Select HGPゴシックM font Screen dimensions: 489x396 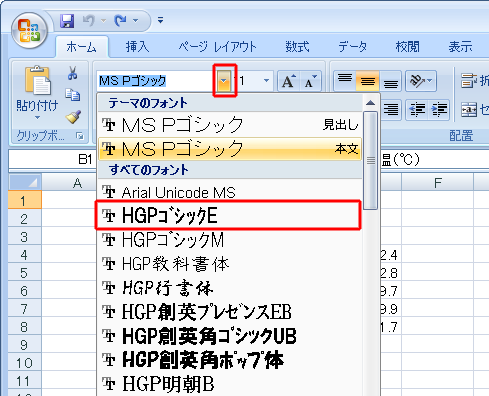click(x=230, y=240)
